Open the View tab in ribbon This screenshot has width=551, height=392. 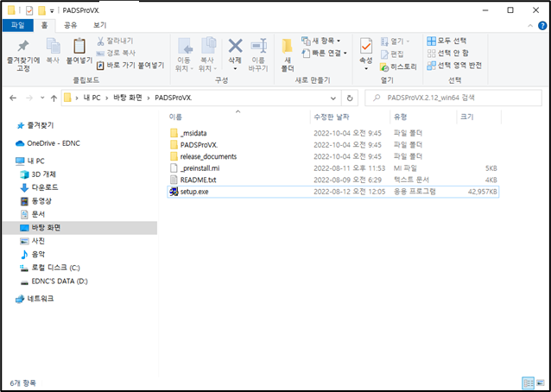click(99, 26)
